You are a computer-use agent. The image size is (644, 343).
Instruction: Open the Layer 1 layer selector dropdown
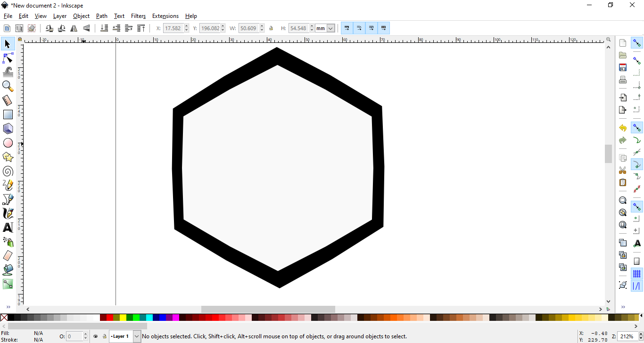coord(137,336)
